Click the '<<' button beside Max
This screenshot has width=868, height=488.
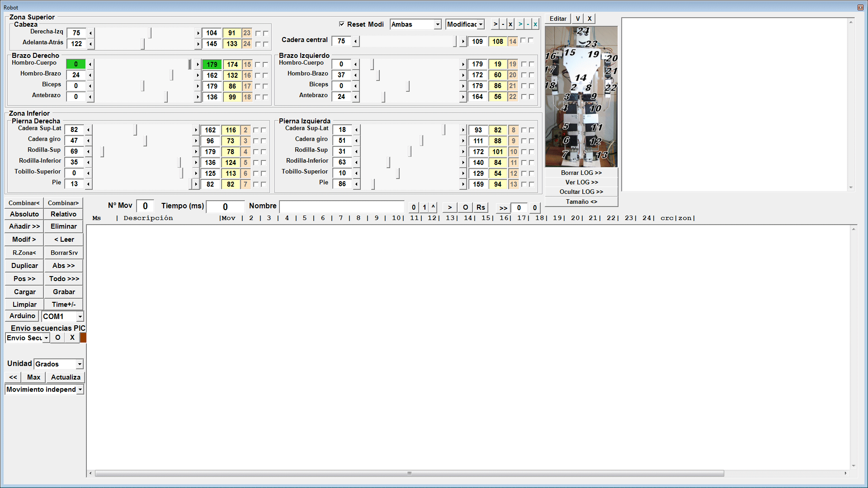(x=13, y=377)
